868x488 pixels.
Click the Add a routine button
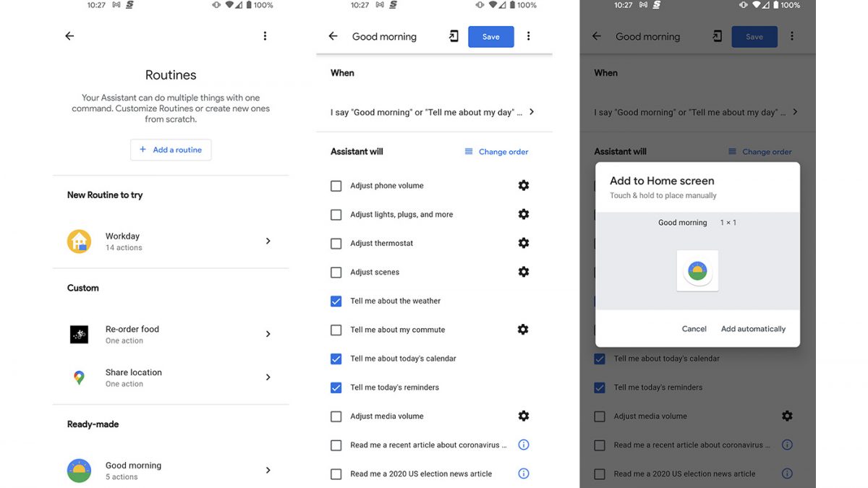pos(171,150)
